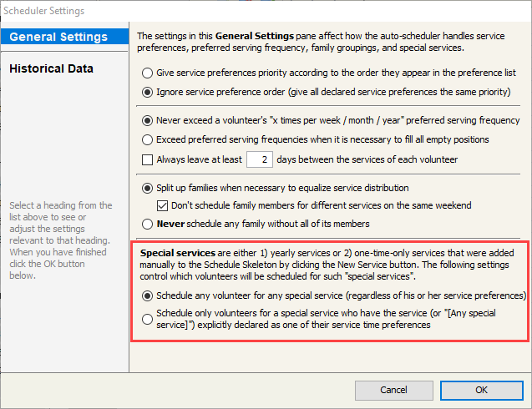
Task: Choose schedule any volunteer for special service
Action: click(x=148, y=295)
